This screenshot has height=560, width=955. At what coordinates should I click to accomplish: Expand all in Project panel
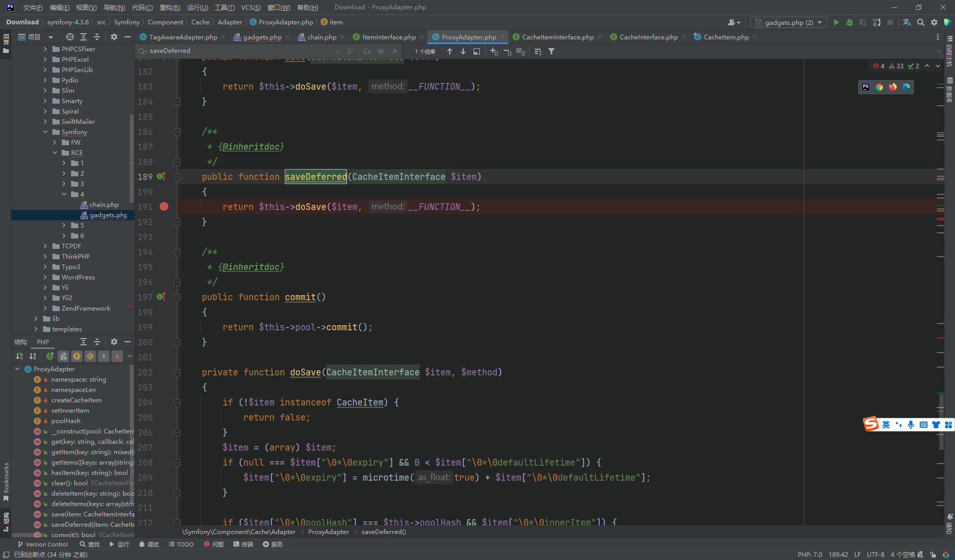pos(84,37)
